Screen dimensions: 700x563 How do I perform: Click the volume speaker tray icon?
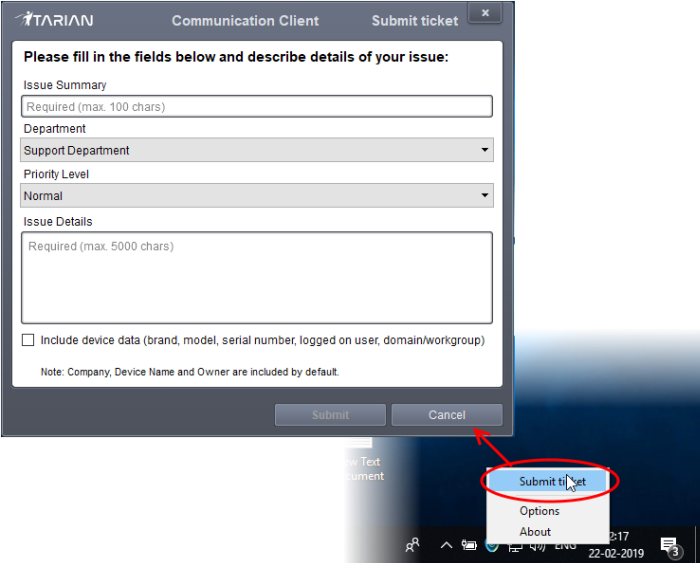538,547
